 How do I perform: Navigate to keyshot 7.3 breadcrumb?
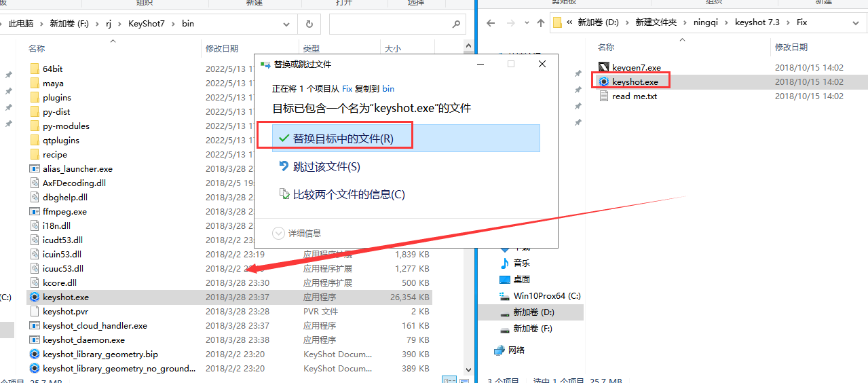(x=757, y=22)
